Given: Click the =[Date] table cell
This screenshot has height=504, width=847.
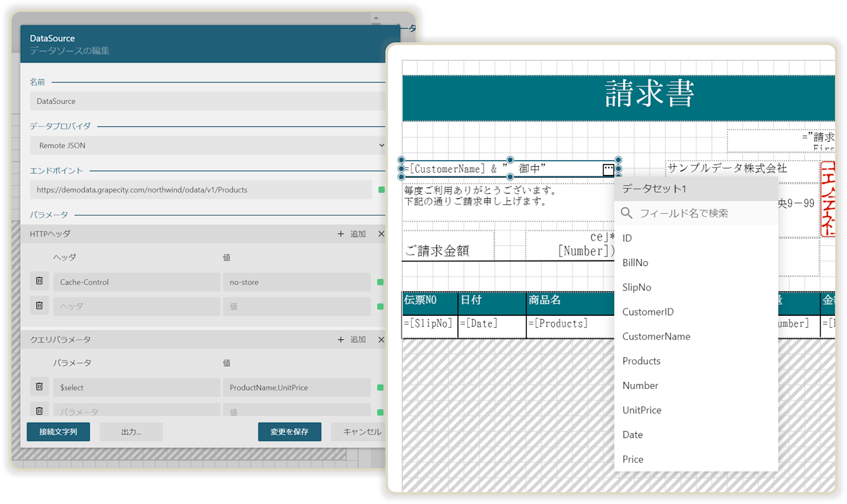Looking at the screenshot, I should [492, 326].
